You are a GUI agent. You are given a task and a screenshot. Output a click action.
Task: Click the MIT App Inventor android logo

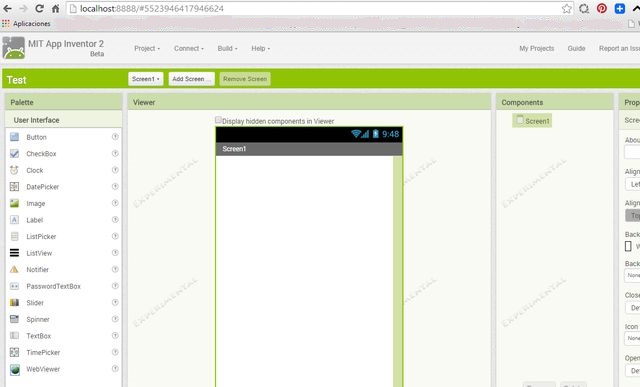pyautogui.click(x=13, y=48)
